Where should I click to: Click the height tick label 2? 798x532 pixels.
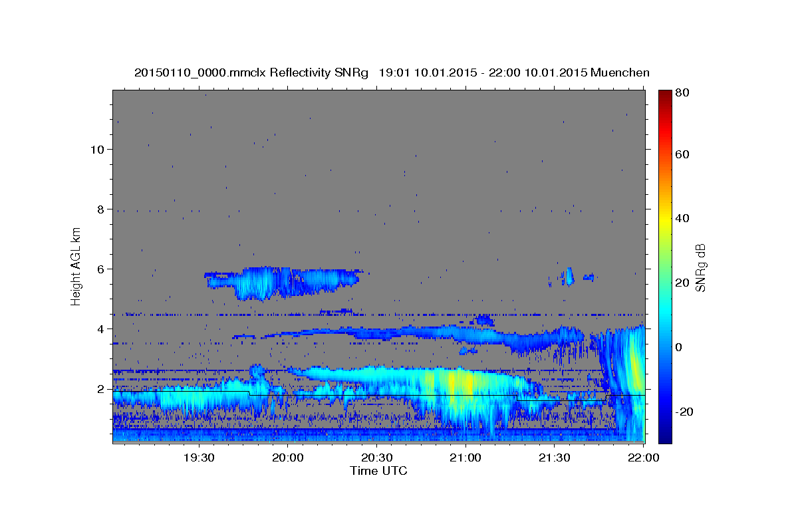[101, 388]
